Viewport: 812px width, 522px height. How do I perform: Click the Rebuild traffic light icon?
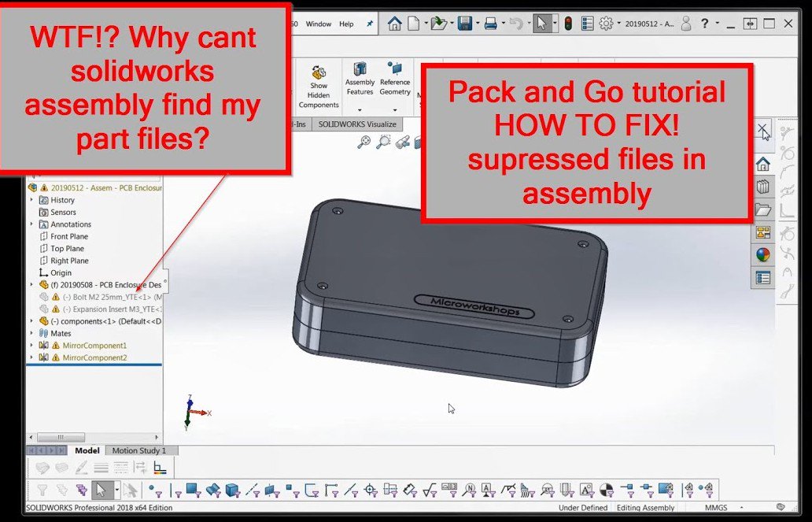(568, 24)
